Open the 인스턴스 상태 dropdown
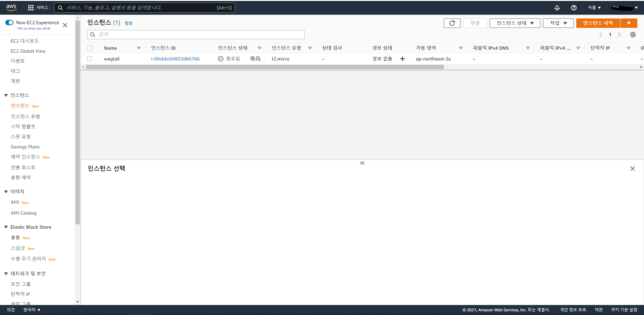 [515, 23]
